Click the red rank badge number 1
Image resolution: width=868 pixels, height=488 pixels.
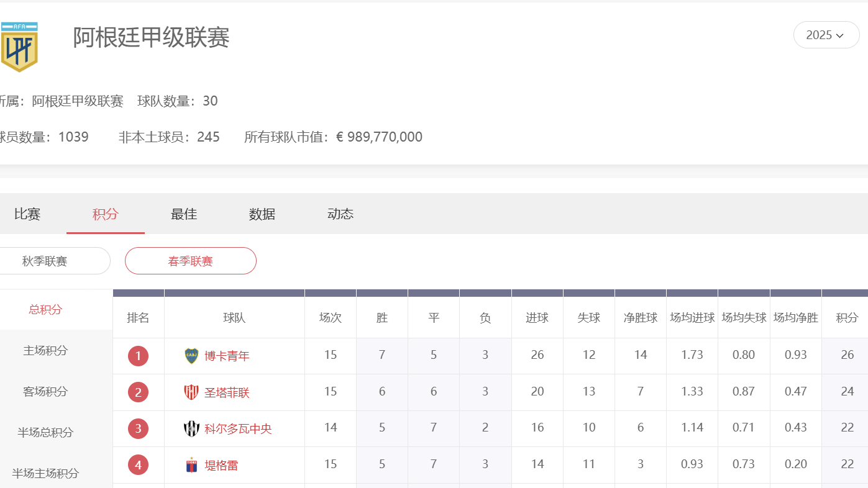click(138, 356)
